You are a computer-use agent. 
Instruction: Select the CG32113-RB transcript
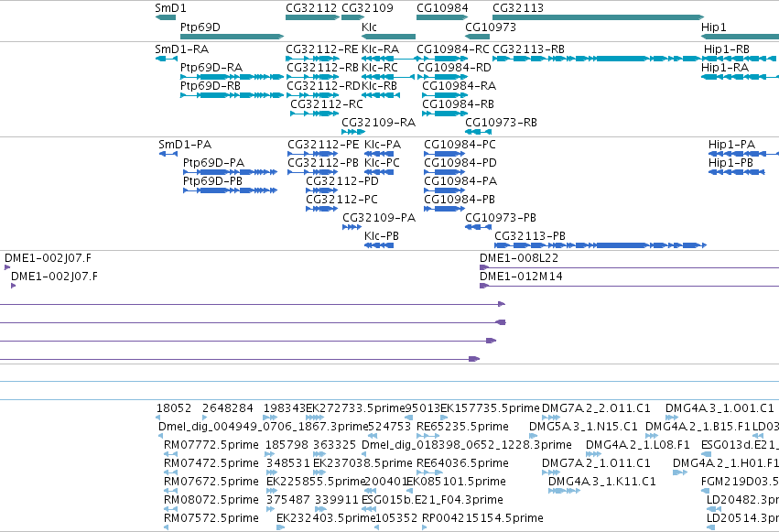click(x=598, y=59)
